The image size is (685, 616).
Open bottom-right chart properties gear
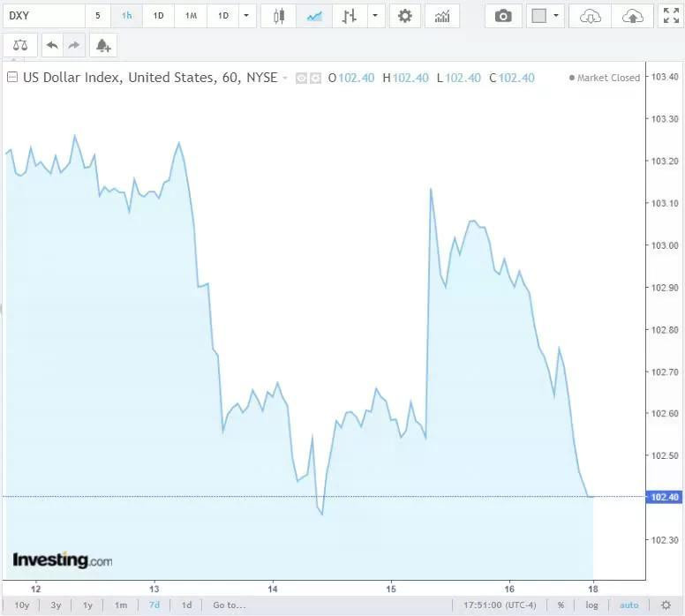pyautogui.click(x=666, y=605)
